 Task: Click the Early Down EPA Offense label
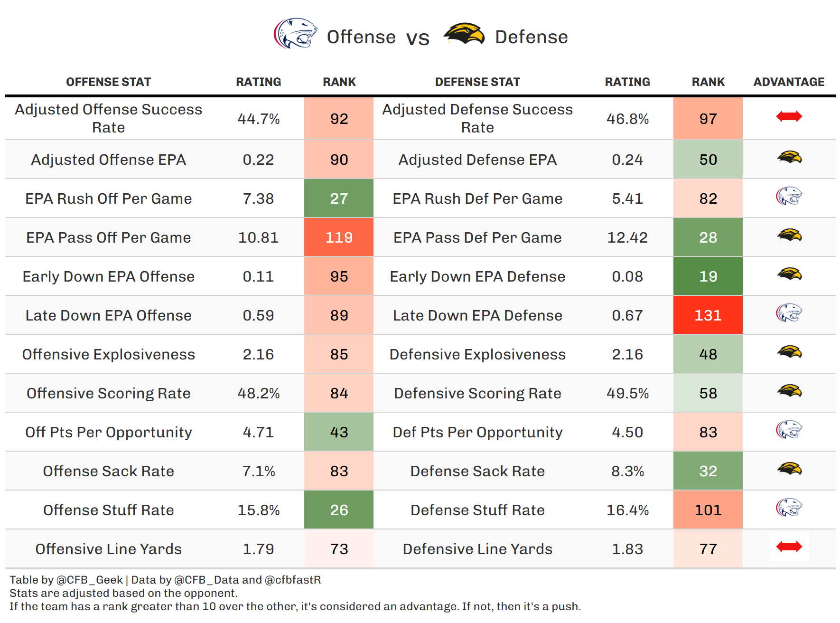pyautogui.click(x=108, y=276)
